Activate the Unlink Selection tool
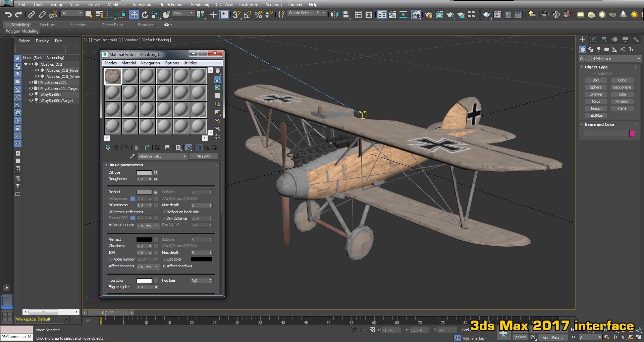Screen dimensions: 644x342 pyautogui.click(x=42, y=14)
